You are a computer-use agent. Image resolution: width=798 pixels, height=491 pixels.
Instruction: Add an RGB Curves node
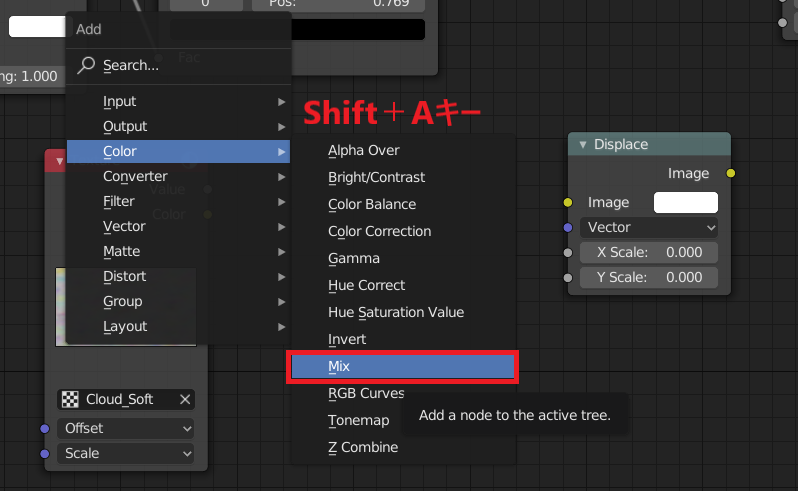[366, 393]
